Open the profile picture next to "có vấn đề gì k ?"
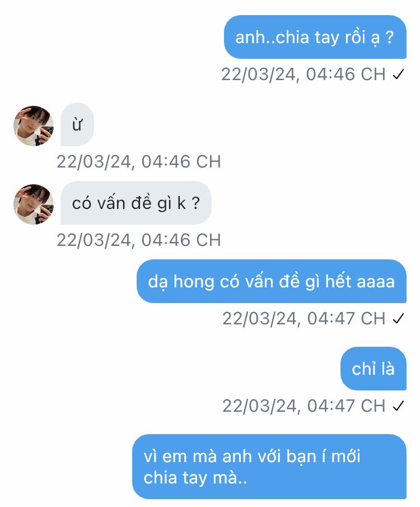 coord(34,204)
